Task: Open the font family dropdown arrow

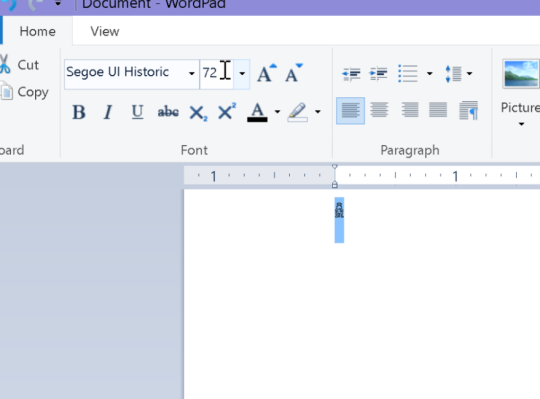Action: [x=191, y=73]
